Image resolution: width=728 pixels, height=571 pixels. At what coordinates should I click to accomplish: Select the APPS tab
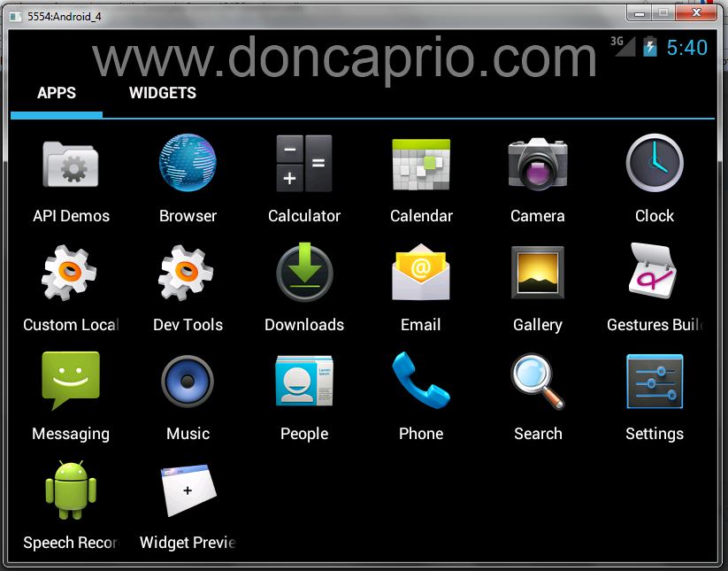click(x=57, y=93)
